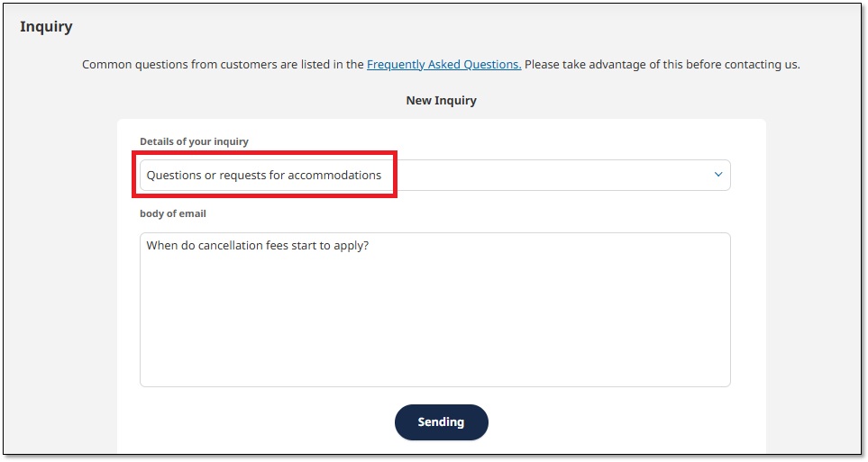Open the Frequently Asked Questions link

point(443,65)
